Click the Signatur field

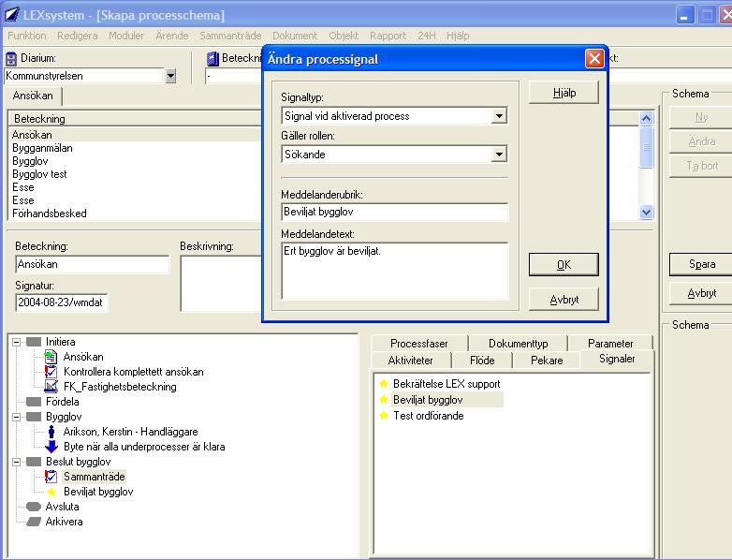[61, 302]
